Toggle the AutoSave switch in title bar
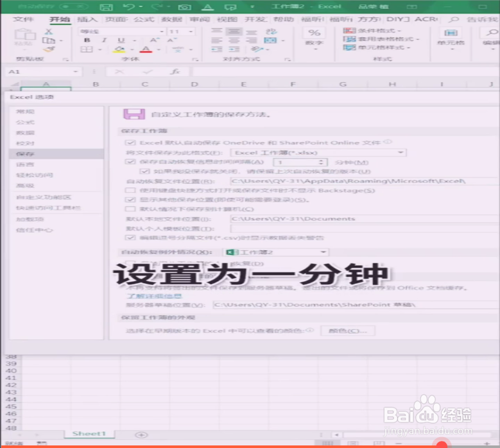Screen dimensions: 500x448 click(73, 6)
